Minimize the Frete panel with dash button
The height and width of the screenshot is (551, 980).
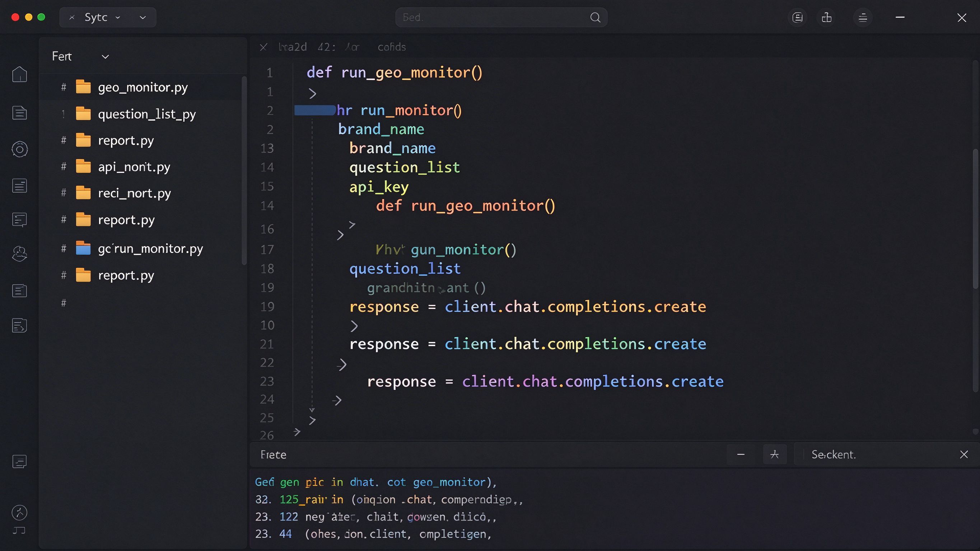pyautogui.click(x=741, y=455)
